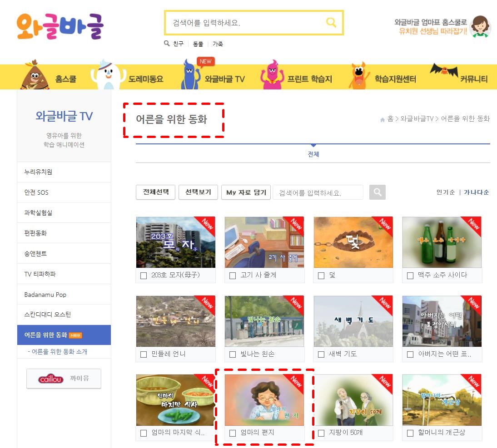Click the My 자료 담기 button
This screenshot has height=448, width=497.
246,192
